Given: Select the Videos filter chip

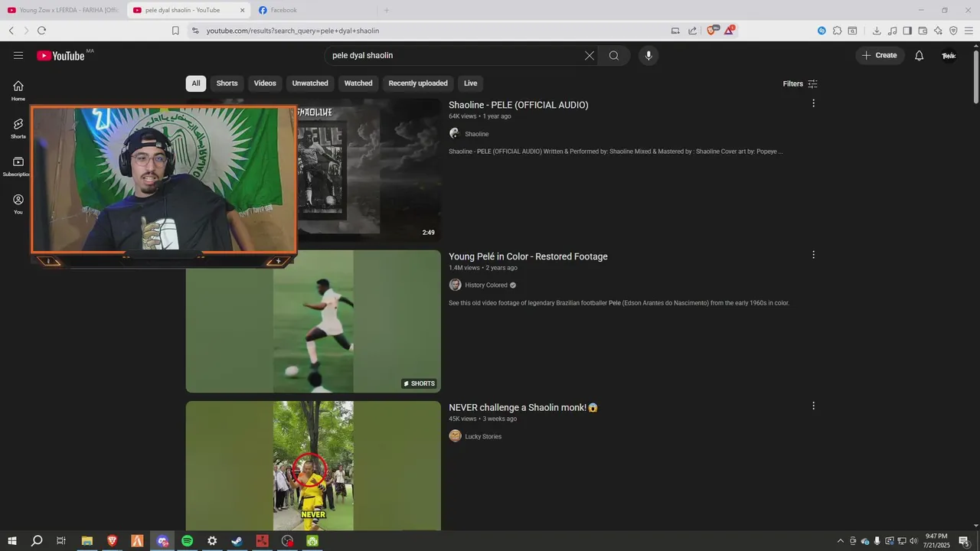Looking at the screenshot, I should click(x=265, y=83).
